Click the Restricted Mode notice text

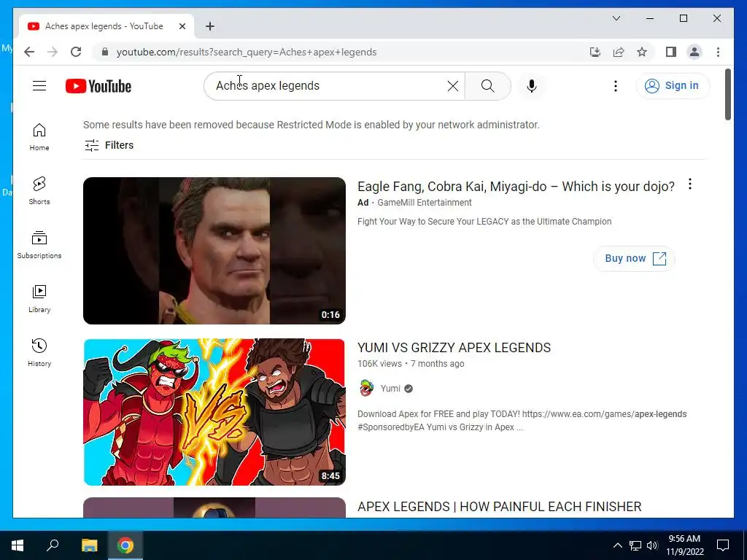311,125
